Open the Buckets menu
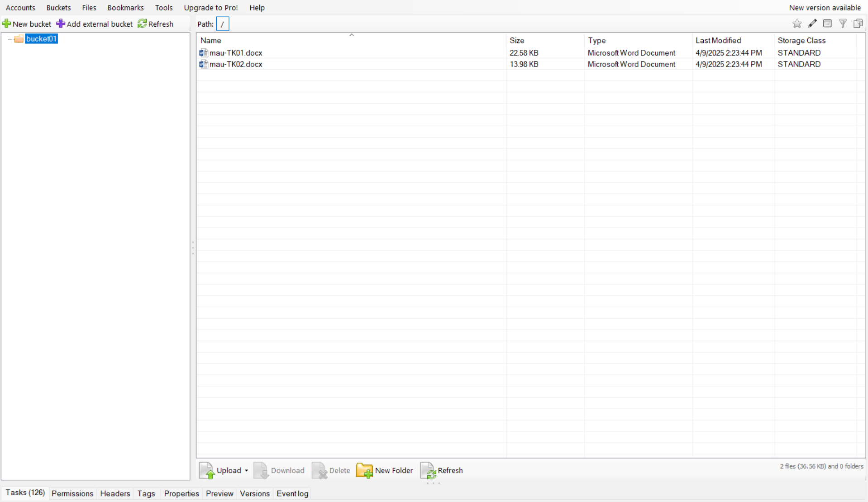 [x=58, y=8]
